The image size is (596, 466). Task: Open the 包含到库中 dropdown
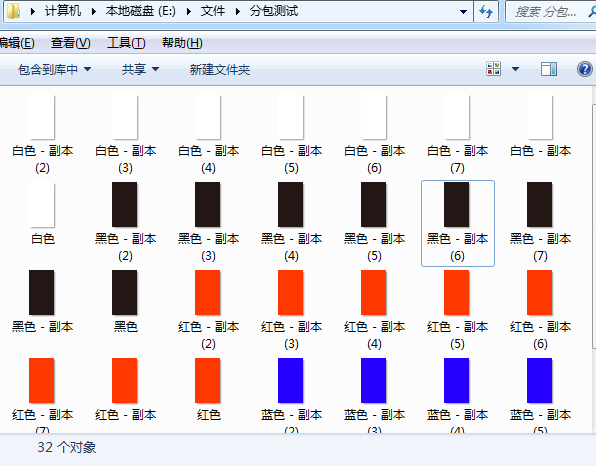point(54,70)
